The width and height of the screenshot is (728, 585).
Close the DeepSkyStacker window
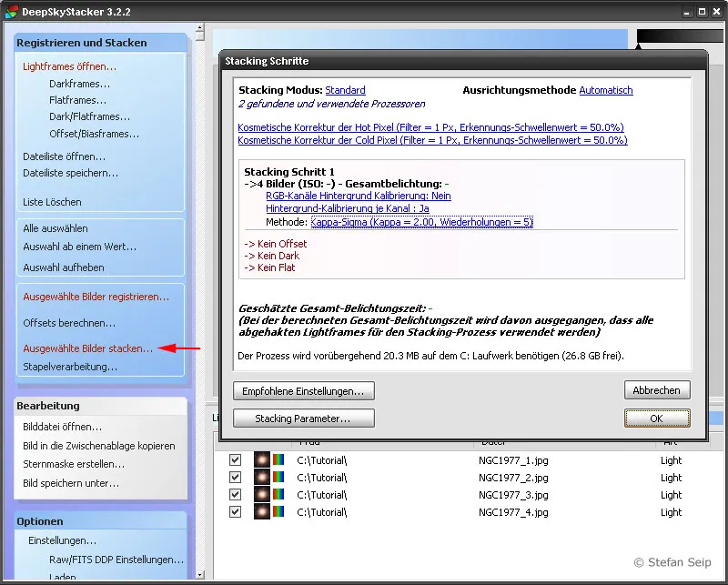tap(717, 12)
